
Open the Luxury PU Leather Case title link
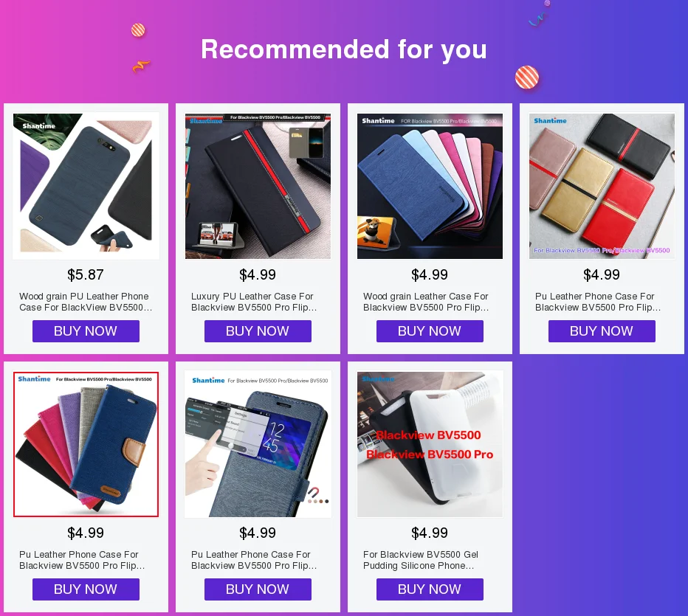(x=254, y=302)
